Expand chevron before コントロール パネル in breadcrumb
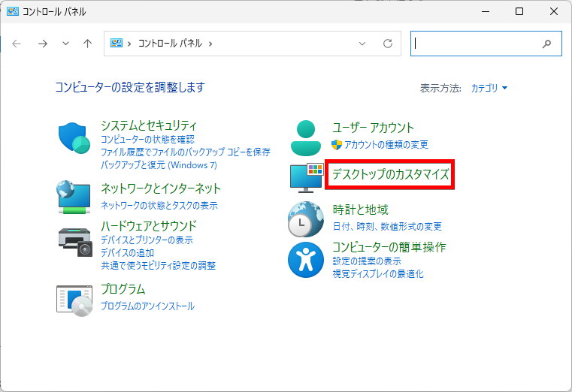This screenshot has height=392, width=572. tap(129, 44)
